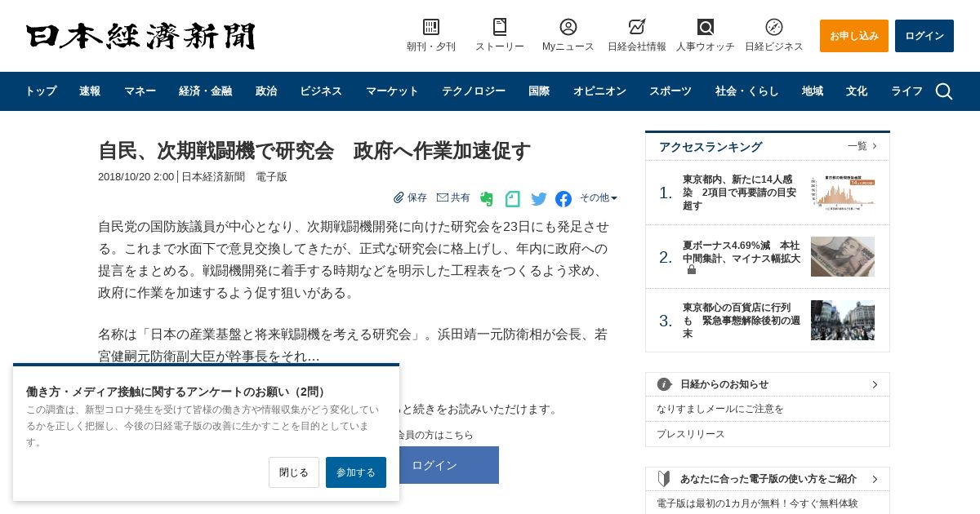This screenshot has height=514, width=980.
Task: Click the orange お申し込み button
Action: (x=854, y=36)
